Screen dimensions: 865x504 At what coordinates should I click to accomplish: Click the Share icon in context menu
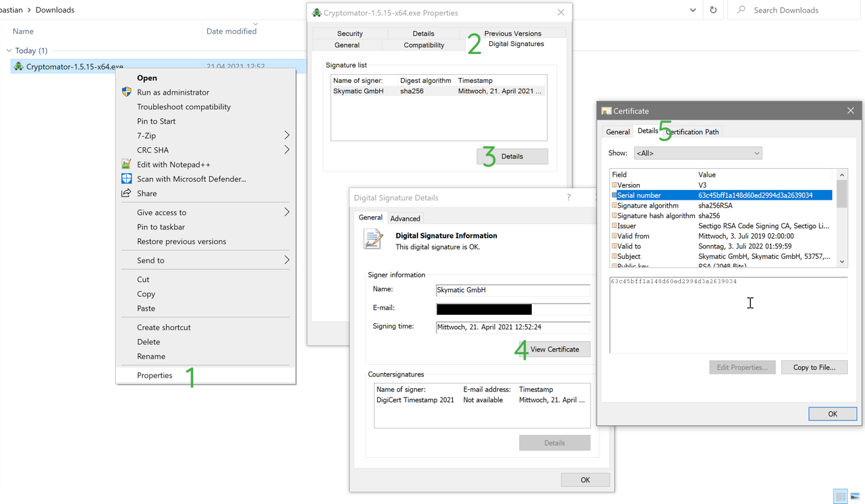pos(126,193)
